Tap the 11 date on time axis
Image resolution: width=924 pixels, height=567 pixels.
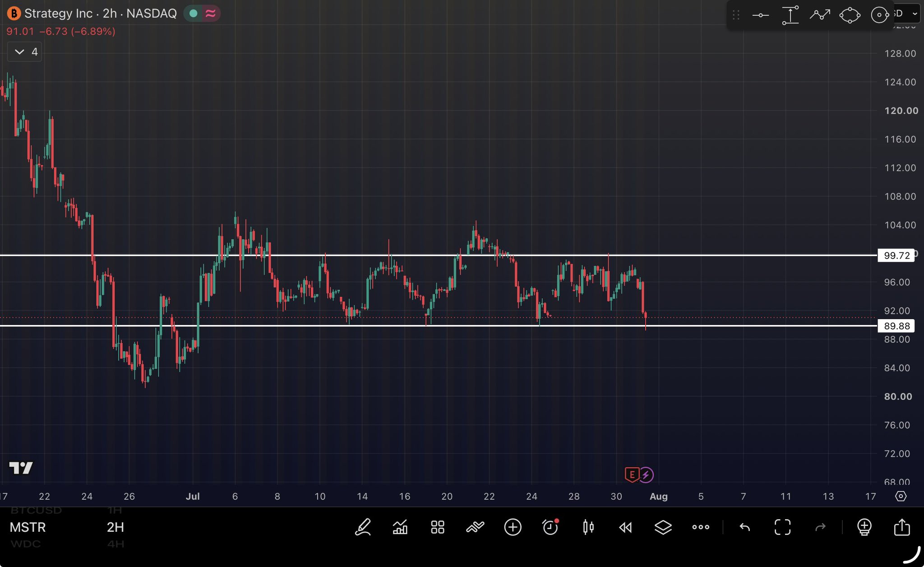pos(785,496)
